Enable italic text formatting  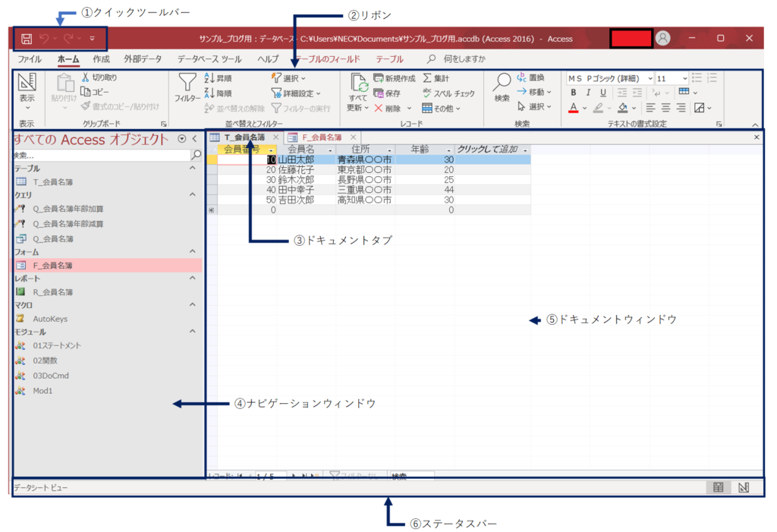point(588,93)
